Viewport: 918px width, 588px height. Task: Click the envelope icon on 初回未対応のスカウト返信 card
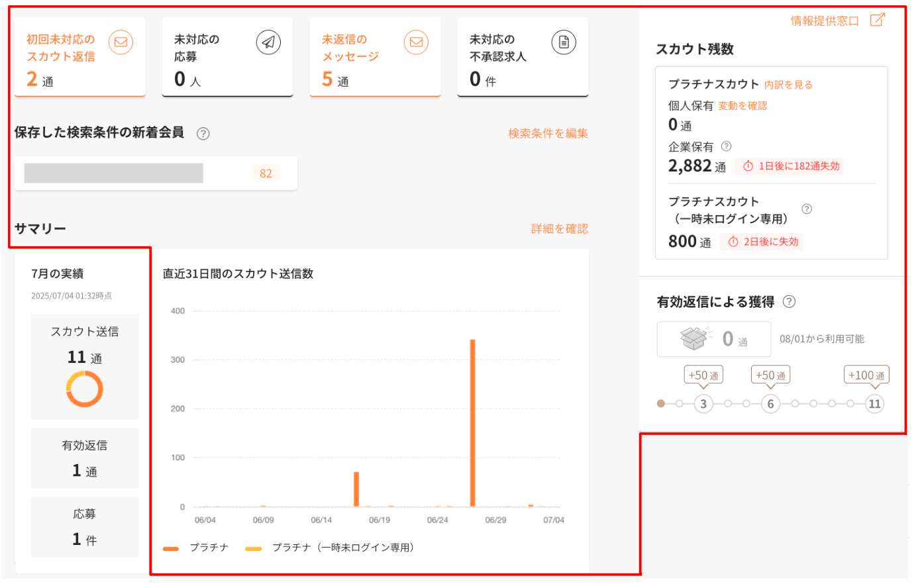pyautogui.click(x=121, y=42)
